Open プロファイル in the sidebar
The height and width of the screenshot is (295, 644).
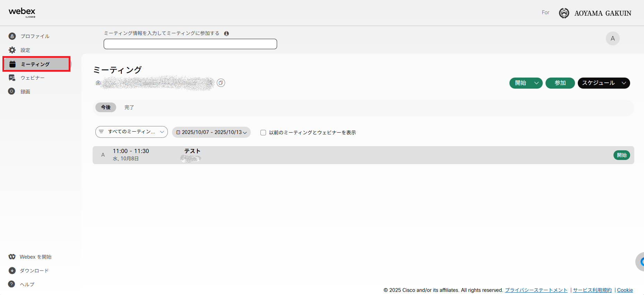[x=29, y=36]
